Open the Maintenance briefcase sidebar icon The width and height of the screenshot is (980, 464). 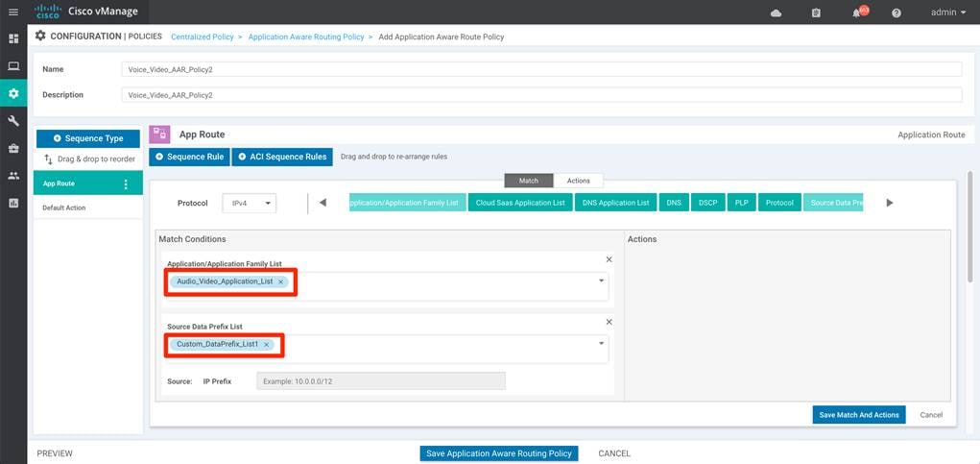click(x=13, y=148)
